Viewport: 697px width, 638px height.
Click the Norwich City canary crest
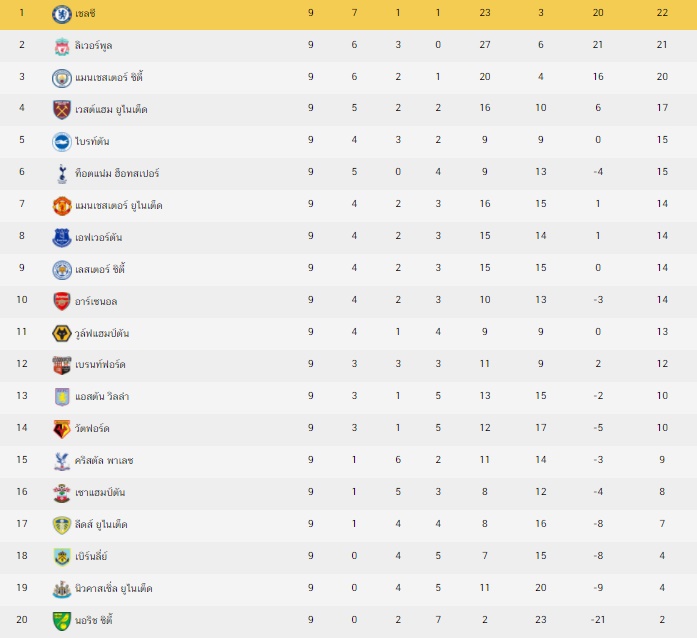[62, 621]
